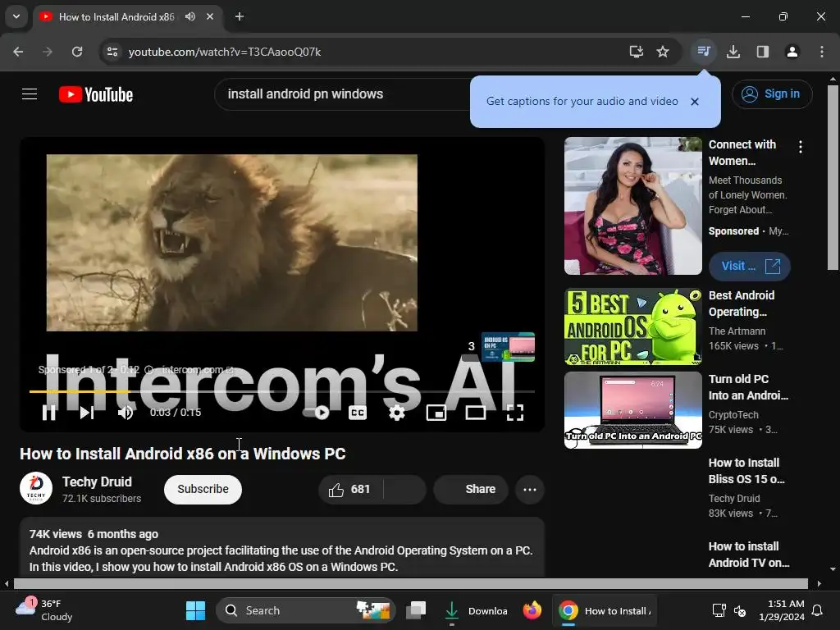This screenshot has height=630, width=840.
Task: Click vertical page scrollbar
Action: point(833,177)
